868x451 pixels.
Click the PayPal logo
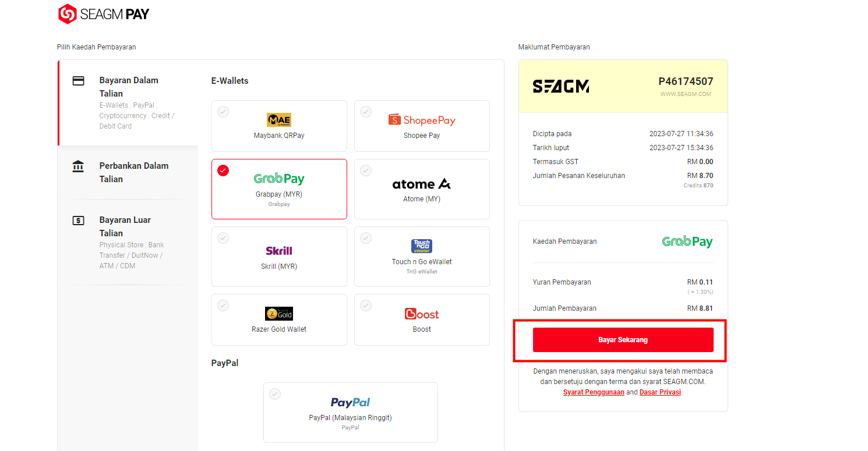tap(350, 402)
